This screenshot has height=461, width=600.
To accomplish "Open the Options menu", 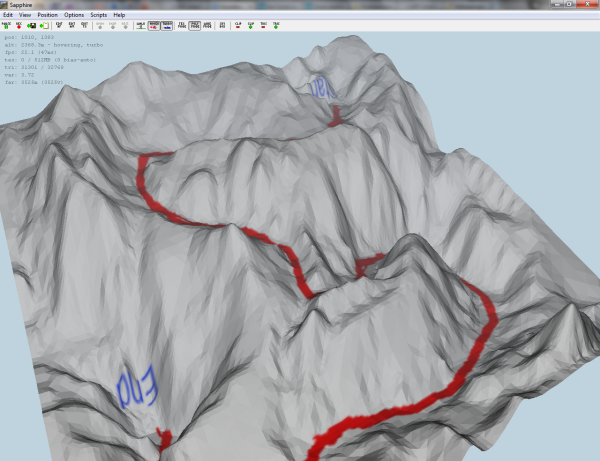I will pyautogui.click(x=74, y=15).
